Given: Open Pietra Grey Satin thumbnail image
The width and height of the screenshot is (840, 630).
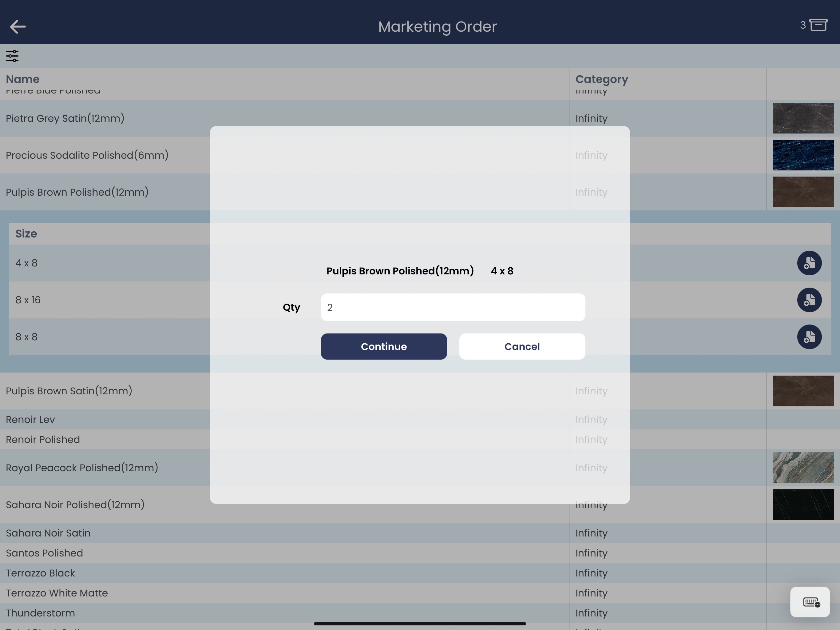Looking at the screenshot, I should coord(803,118).
